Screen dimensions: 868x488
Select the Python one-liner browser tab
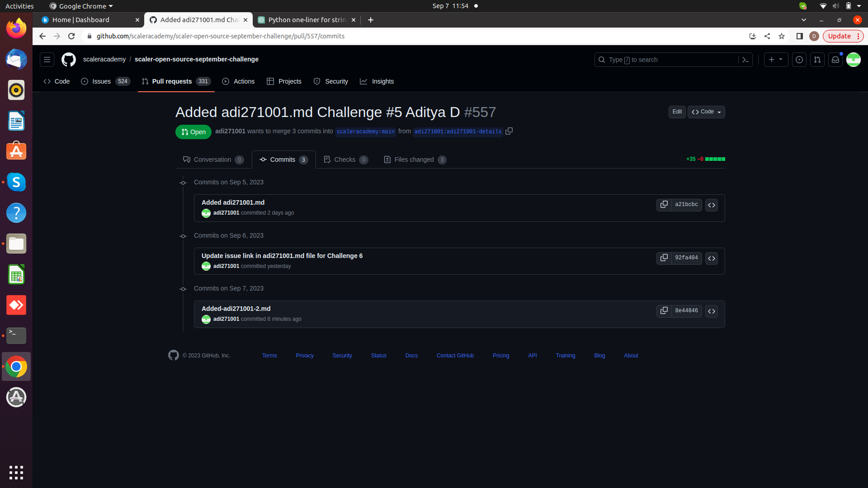tap(303, 20)
